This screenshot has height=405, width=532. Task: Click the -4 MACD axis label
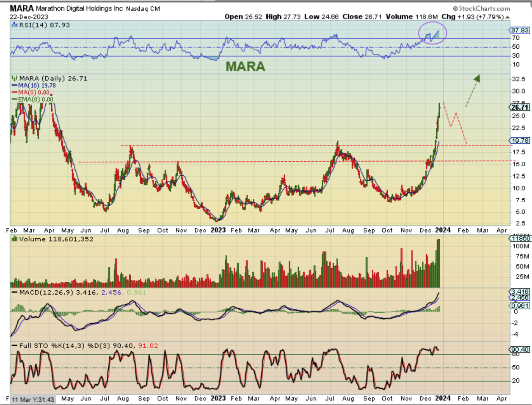coord(516,334)
